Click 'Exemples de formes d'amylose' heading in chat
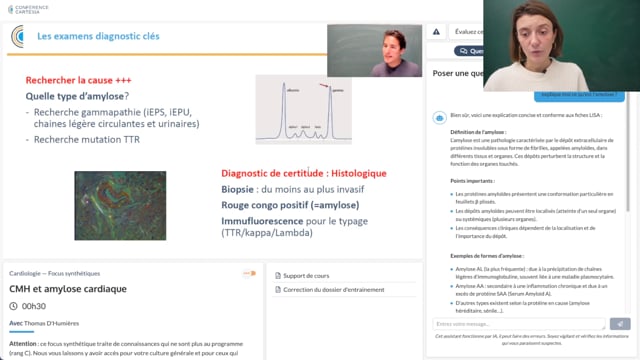The height and width of the screenshot is (360, 640). [x=487, y=256]
